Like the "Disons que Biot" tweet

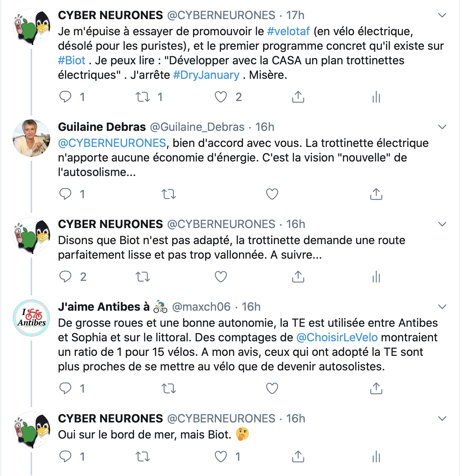coord(221,277)
